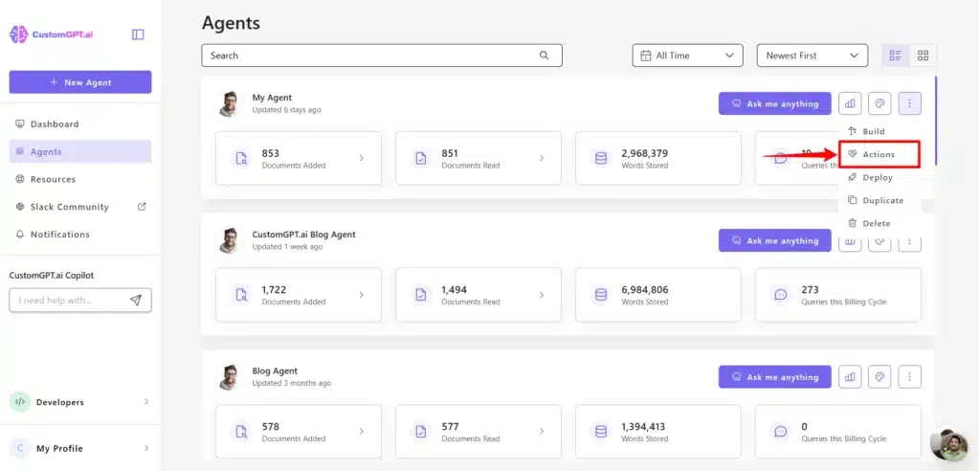Open the 1,494 Documents Read card
The image size is (980, 471).
(479, 295)
